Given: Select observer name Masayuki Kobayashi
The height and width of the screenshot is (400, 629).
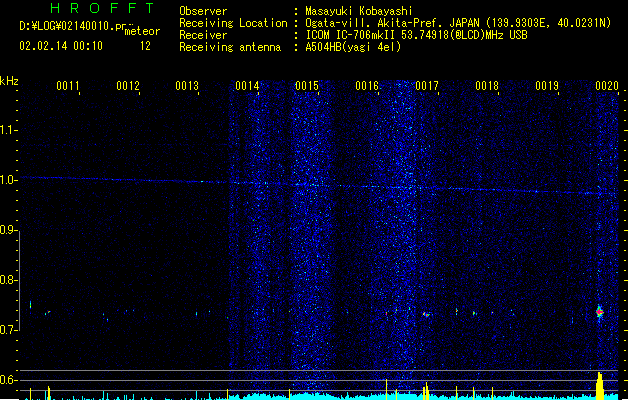Looking at the screenshot, I should point(359,11).
